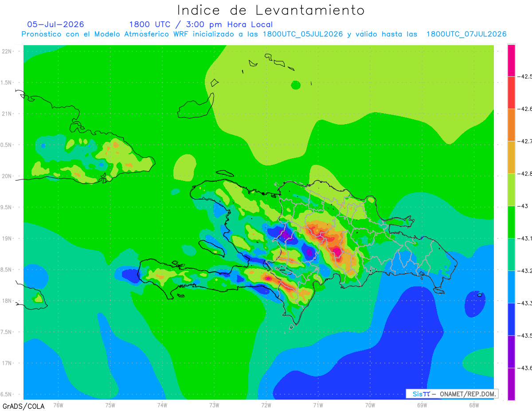This screenshot has width=532, height=411.
Task: Choose the pure green color bar segment
Action: click(511, 222)
